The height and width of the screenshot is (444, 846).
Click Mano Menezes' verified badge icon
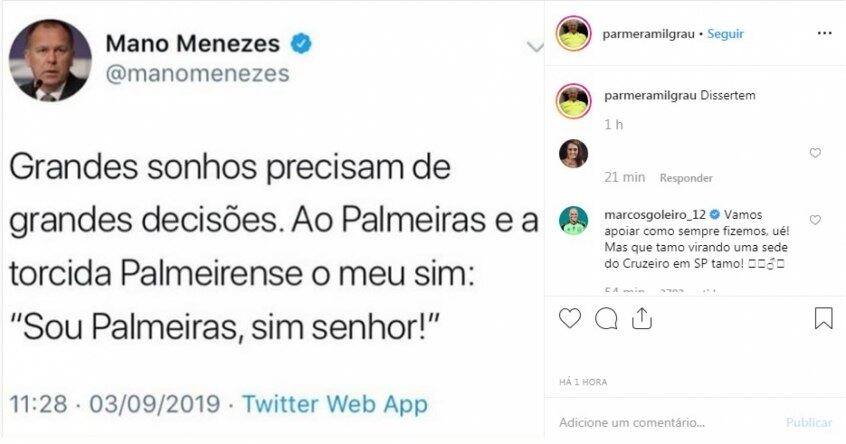[x=300, y=43]
